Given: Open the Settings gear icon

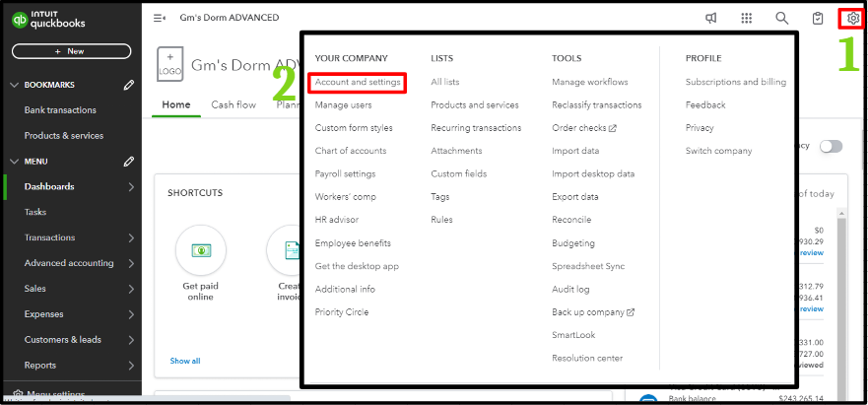Looking at the screenshot, I should tap(850, 18).
